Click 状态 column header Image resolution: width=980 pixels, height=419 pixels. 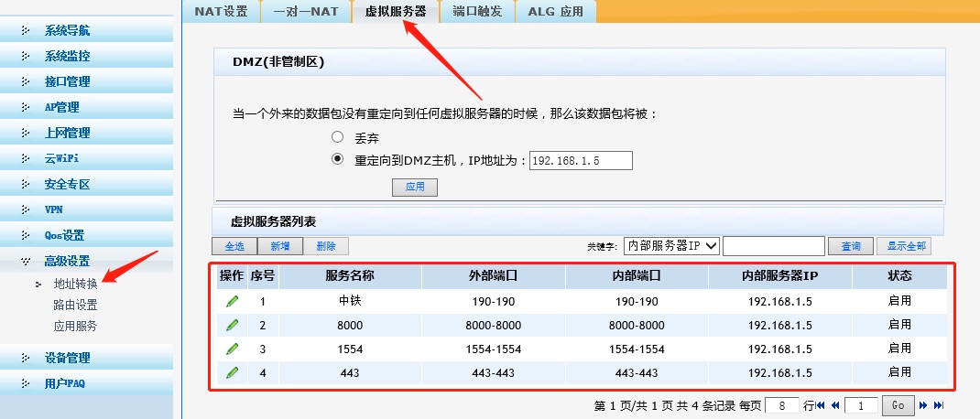click(899, 276)
